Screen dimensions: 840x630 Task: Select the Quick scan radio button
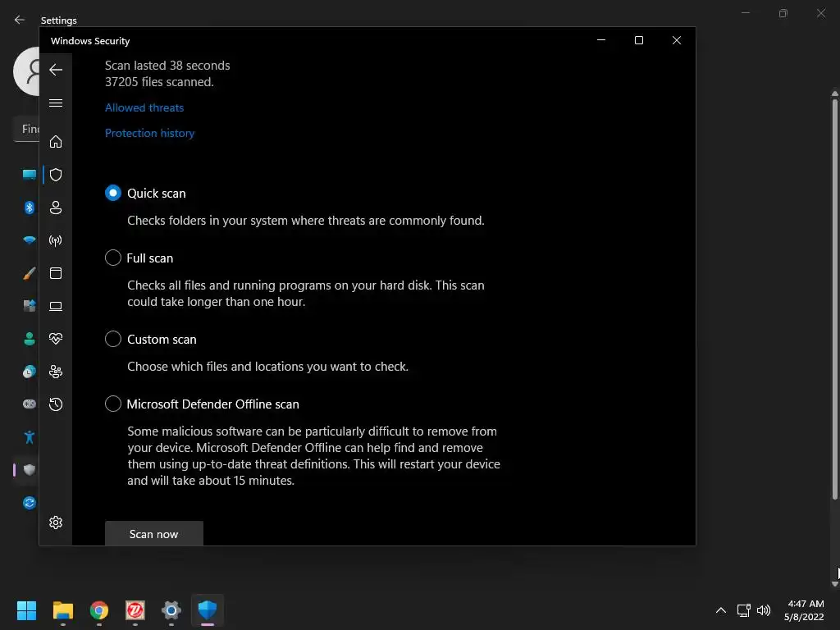pos(113,193)
